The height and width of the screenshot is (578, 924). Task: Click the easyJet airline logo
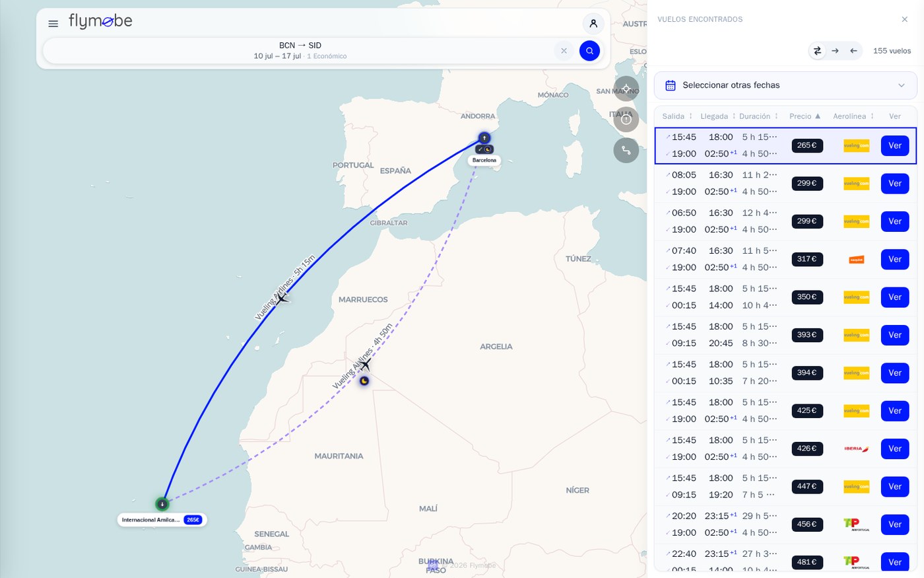(x=856, y=260)
